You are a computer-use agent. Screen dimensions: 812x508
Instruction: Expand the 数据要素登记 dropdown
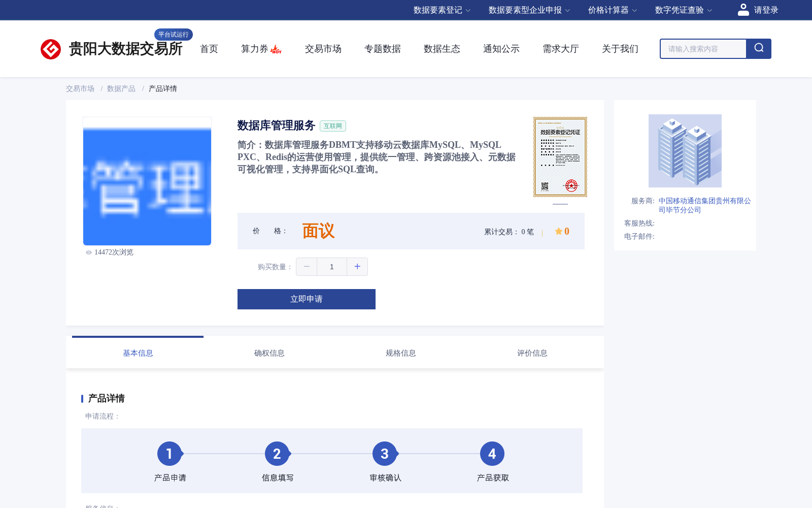click(442, 10)
